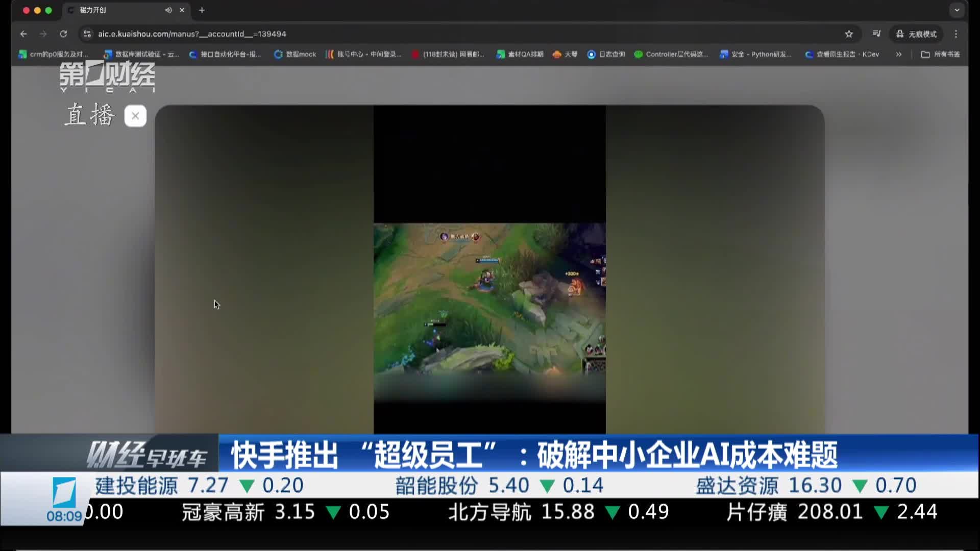
Task: Mute the 磁力开创 tab audio
Action: tap(168, 10)
